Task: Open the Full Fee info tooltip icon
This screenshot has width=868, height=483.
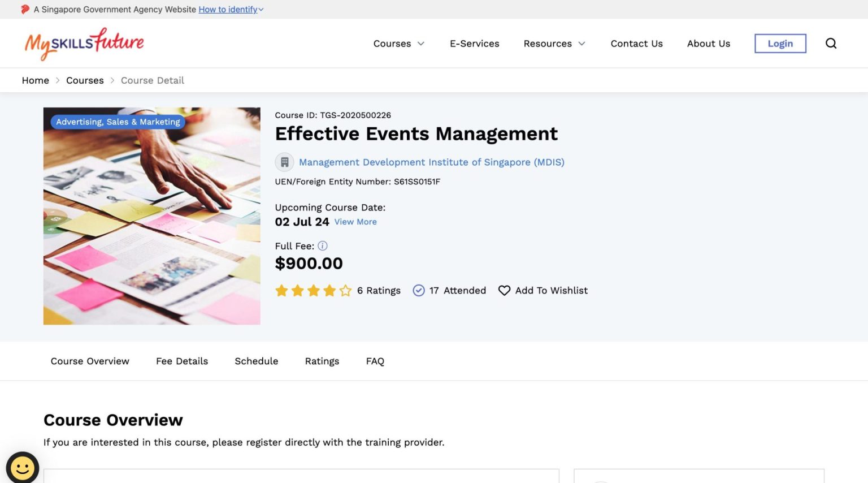Action: coord(322,245)
